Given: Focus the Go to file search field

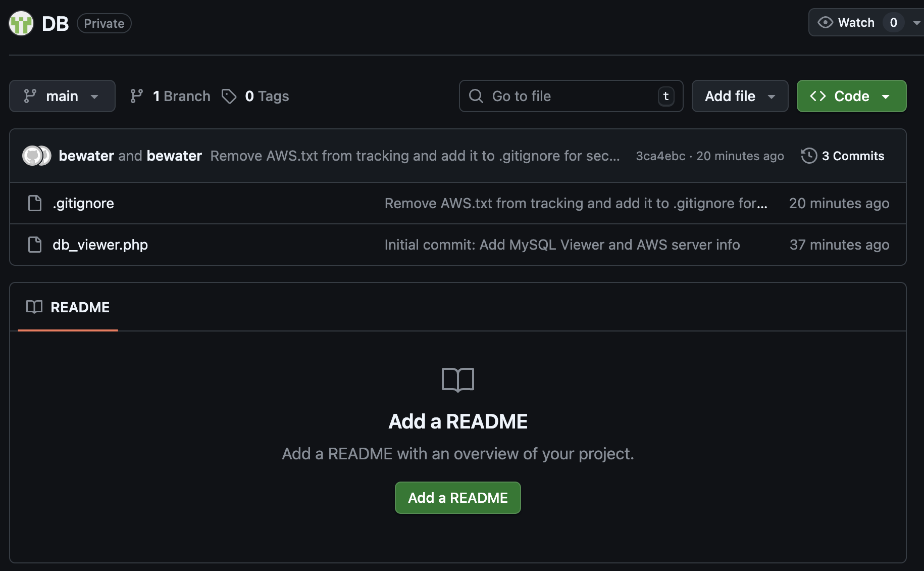Looking at the screenshot, I should (x=571, y=96).
